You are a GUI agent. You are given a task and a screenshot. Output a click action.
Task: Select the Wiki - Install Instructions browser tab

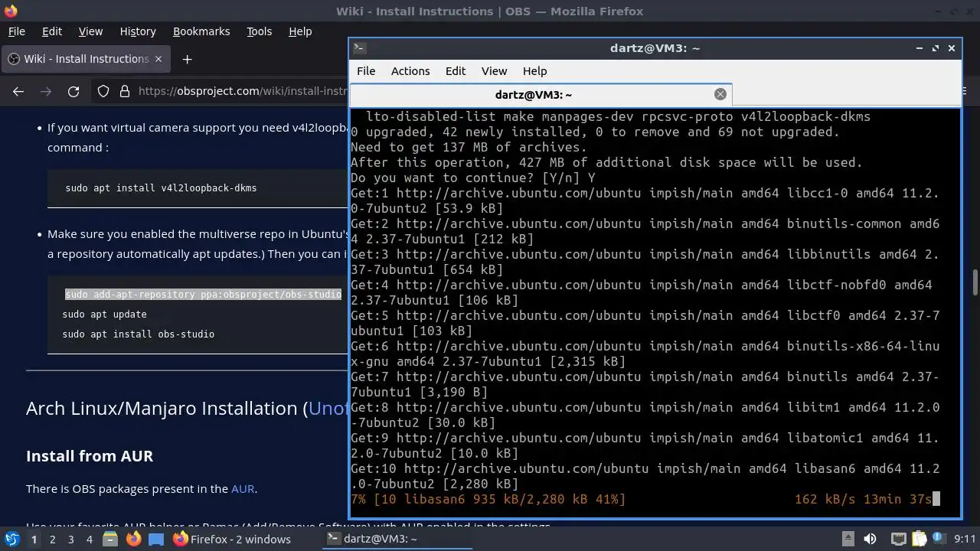[x=86, y=59]
